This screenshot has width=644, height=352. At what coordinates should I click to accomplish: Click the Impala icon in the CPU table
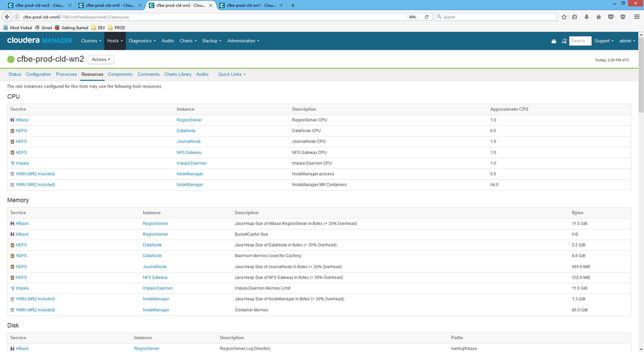tap(12, 163)
